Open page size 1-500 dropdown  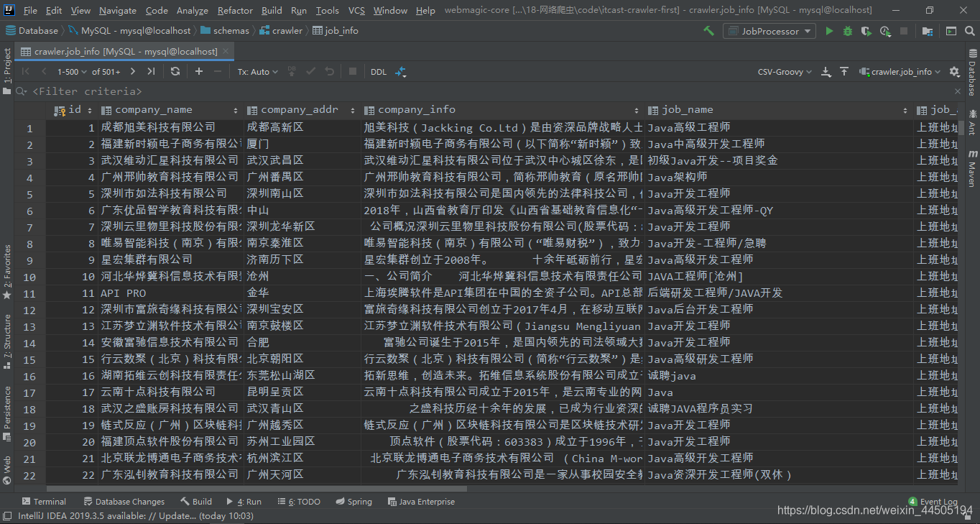[x=72, y=71]
